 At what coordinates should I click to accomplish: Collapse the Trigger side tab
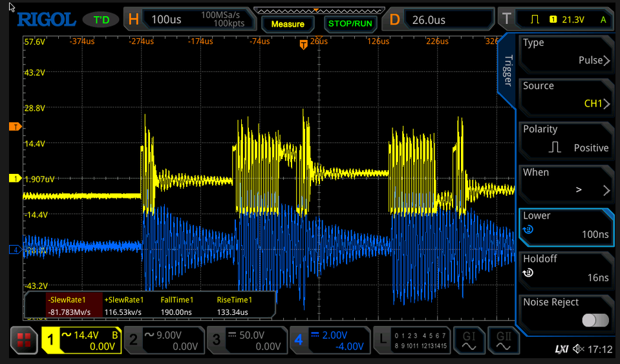coord(508,70)
